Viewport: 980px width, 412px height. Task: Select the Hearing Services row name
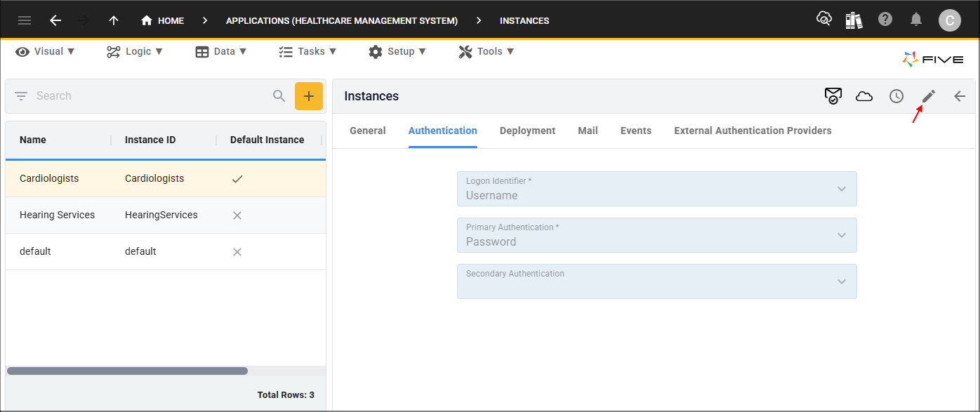[57, 215]
